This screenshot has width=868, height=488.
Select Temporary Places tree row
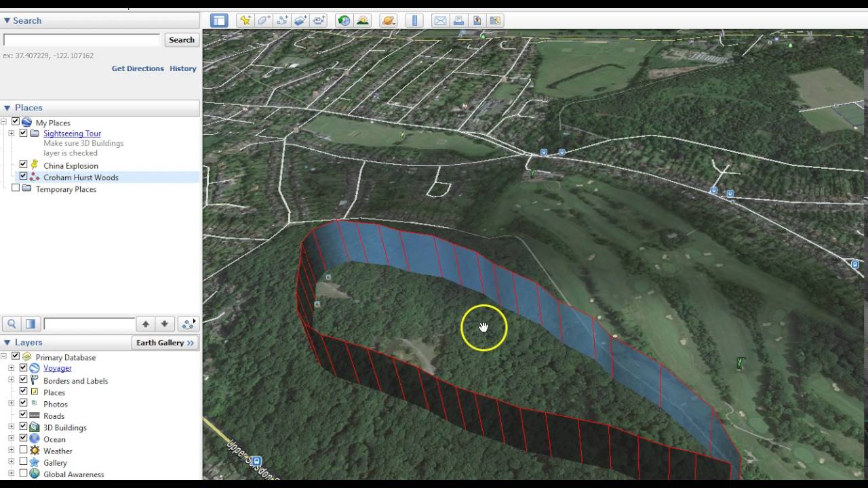point(66,189)
